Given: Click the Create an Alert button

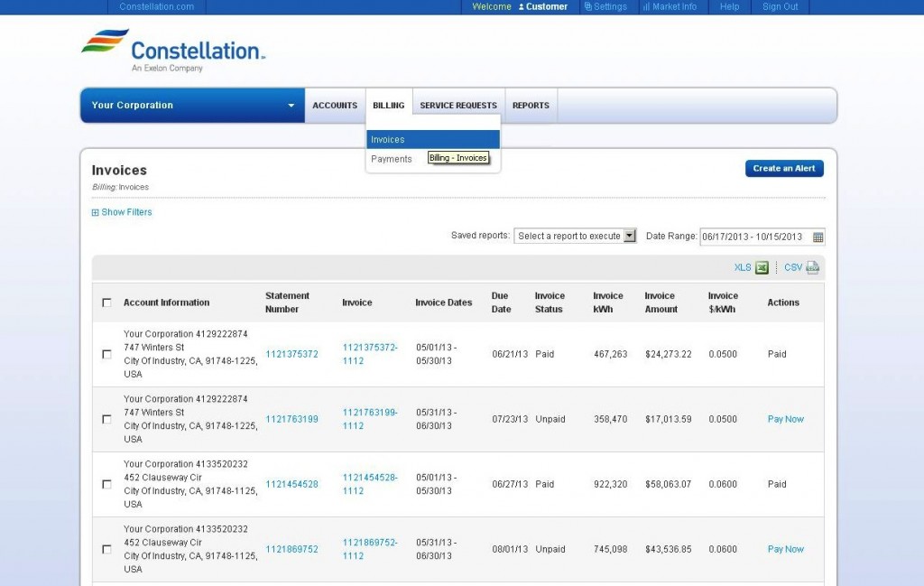Looking at the screenshot, I should [x=784, y=168].
